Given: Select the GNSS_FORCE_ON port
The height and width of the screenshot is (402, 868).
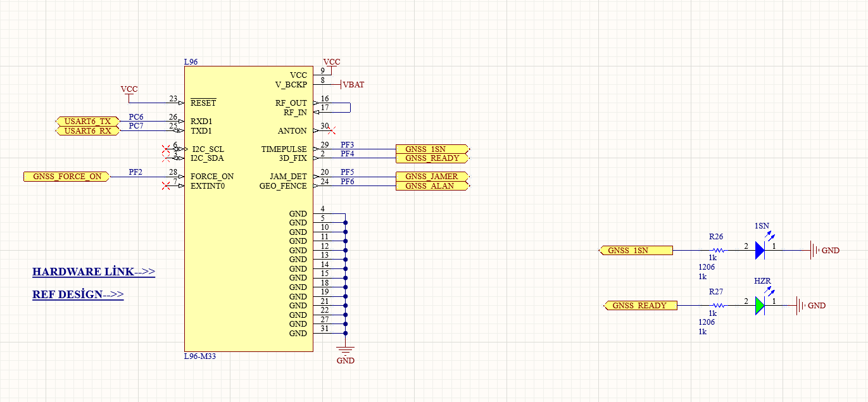Looking at the screenshot, I should pos(66,177).
